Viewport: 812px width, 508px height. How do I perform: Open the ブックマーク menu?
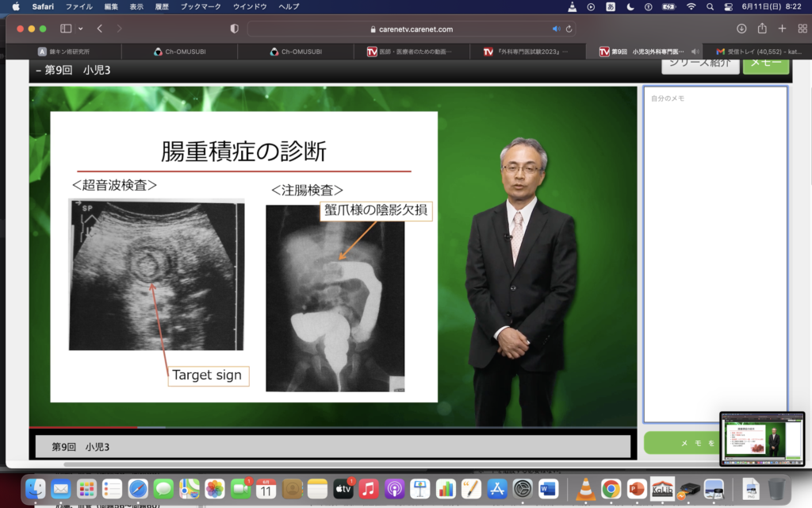[x=200, y=6]
